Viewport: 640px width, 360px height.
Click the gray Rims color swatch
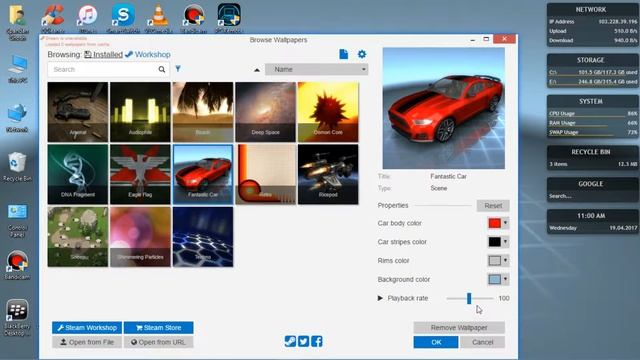point(494,260)
